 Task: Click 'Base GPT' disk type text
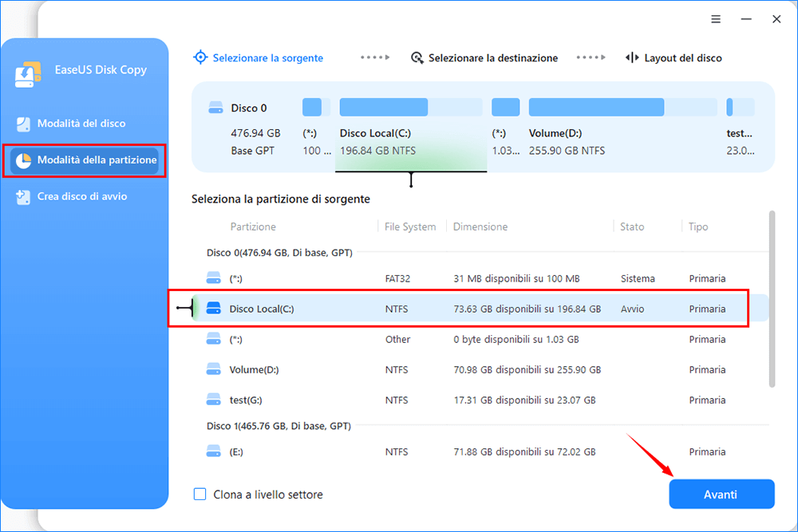click(252, 151)
